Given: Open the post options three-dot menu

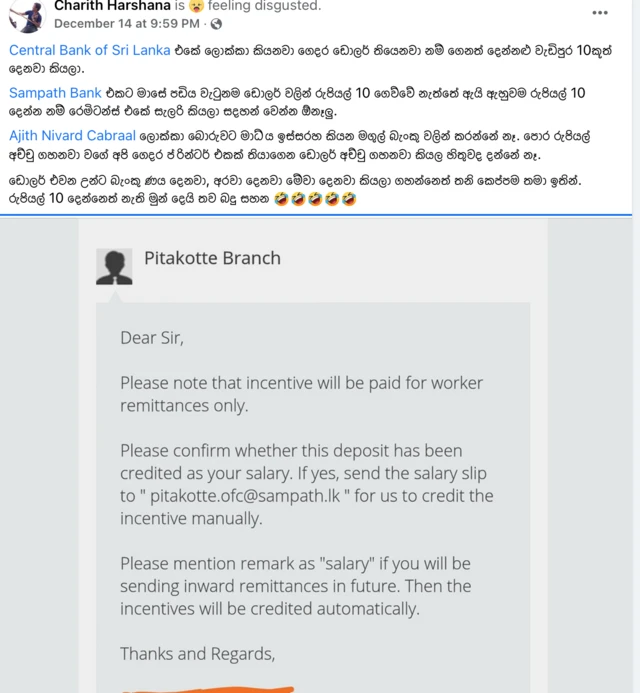Looking at the screenshot, I should 599,13.
